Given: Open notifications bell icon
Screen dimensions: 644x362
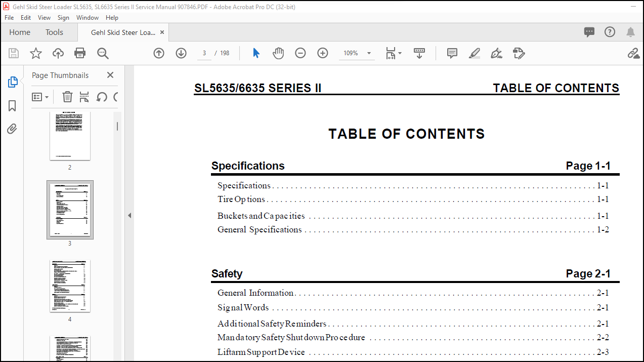Looking at the screenshot, I should (x=630, y=32).
